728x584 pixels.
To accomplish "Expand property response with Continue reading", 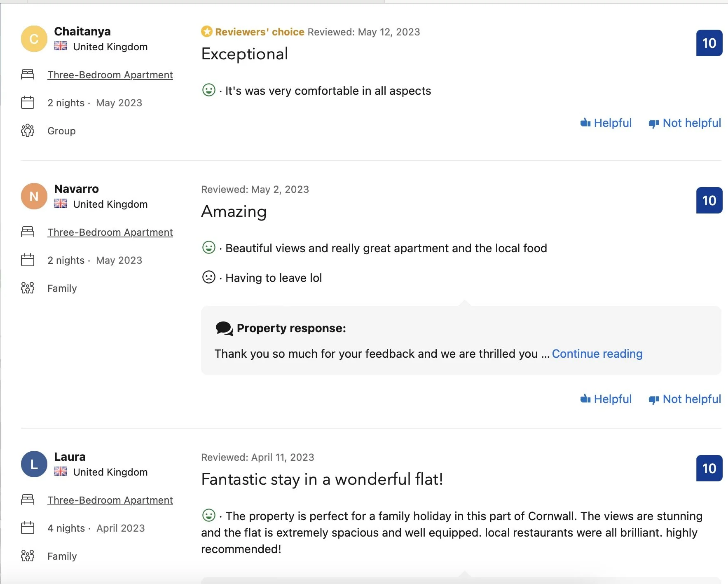I will point(597,354).
